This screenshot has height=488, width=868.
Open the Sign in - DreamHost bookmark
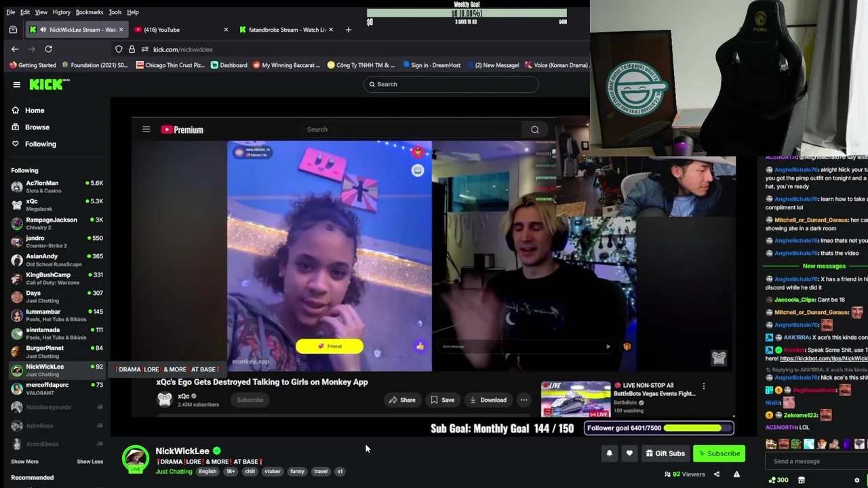432,65
